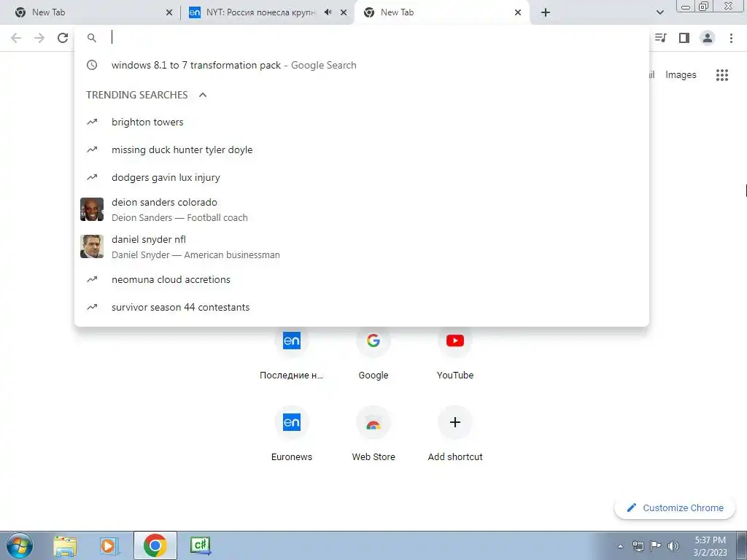Close the NYT tab
747x560 pixels.
pos(344,12)
